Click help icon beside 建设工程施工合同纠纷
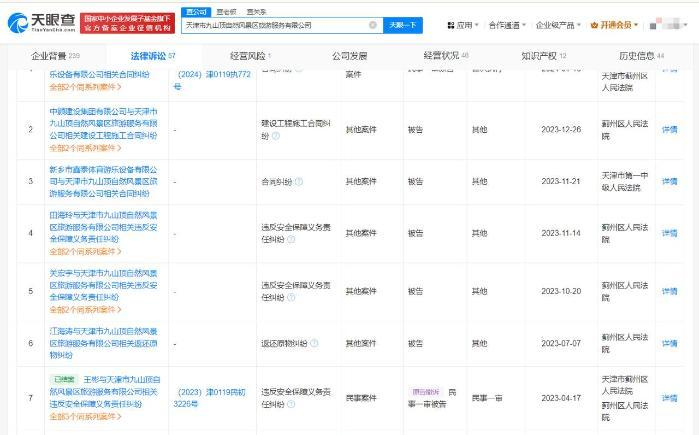Viewport: 699px width, 435px height. tap(276, 136)
